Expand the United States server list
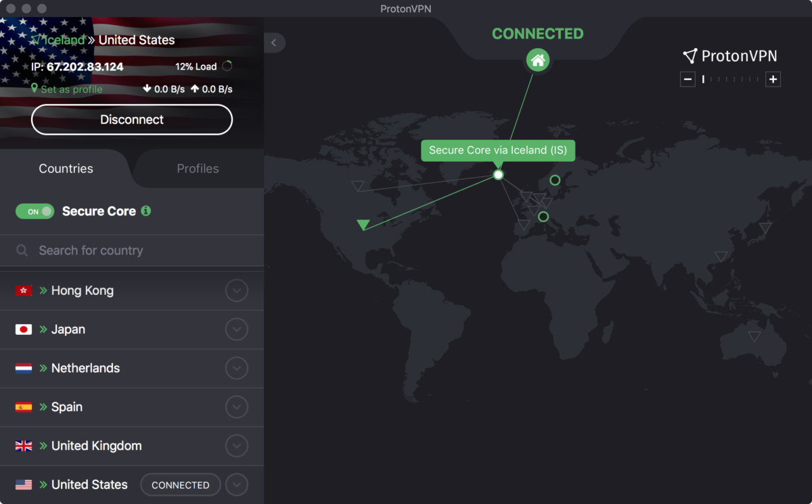This screenshot has width=812, height=504. (x=236, y=484)
